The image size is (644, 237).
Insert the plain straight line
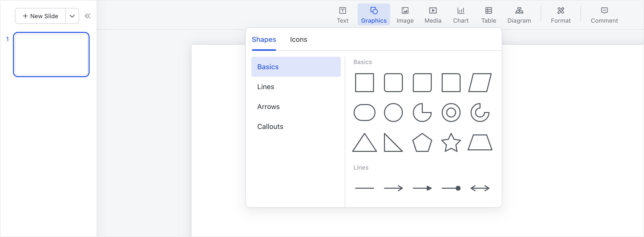click(x=364, y=188)
